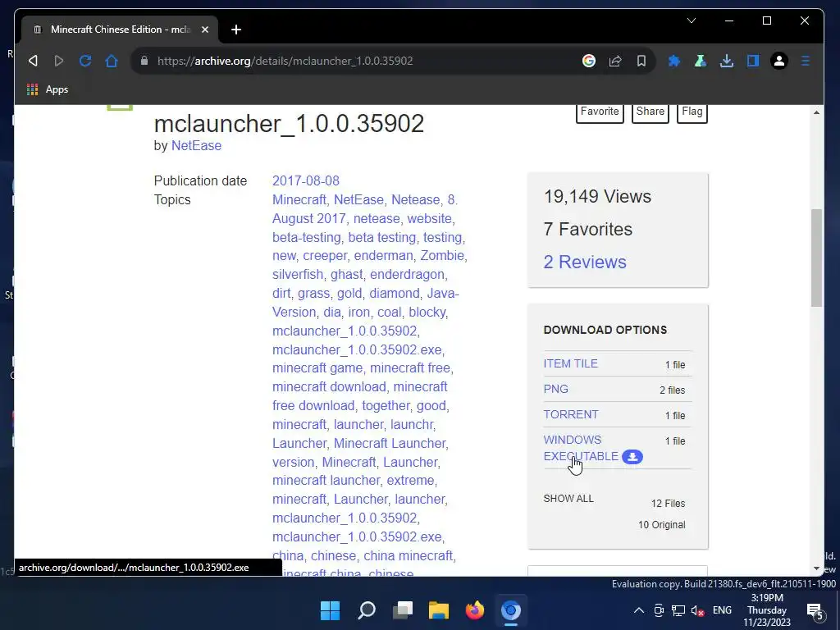Click the ENG language indicator
Image resolution: width=840 pixels, height=630 pixels.
click(x=722, y=610)
